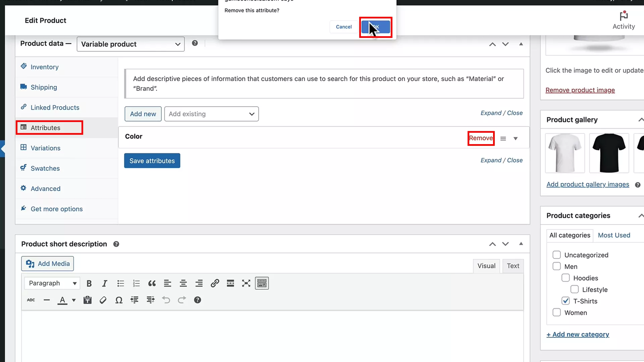Insert a special character
The image size is (644, 362).
[x=119, y=300]
